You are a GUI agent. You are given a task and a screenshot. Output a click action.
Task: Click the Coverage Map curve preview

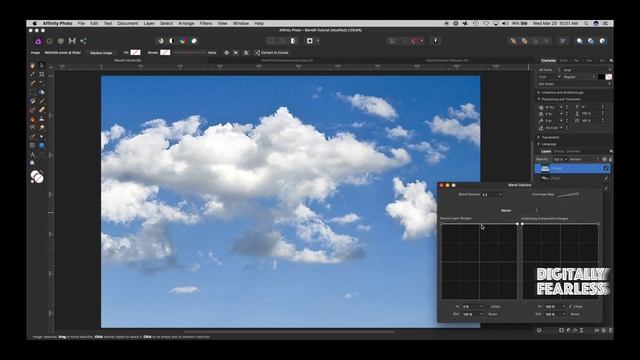coord(568,195)
